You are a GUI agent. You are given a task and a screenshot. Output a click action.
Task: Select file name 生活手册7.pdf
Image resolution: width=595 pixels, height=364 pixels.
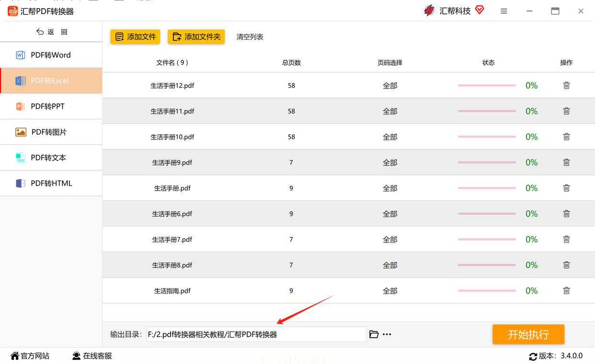coord(172,239)
